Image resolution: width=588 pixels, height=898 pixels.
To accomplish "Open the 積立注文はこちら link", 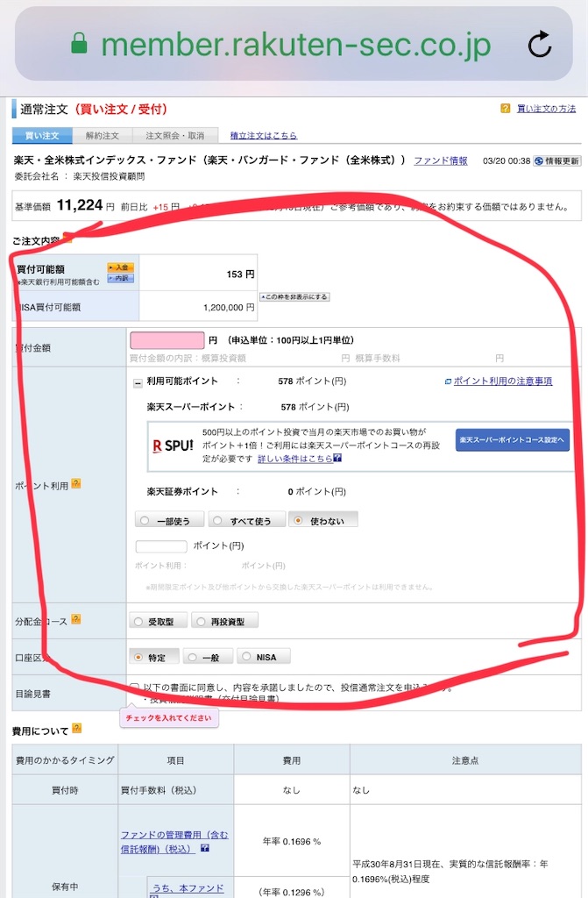I will [x=264, y=136].
